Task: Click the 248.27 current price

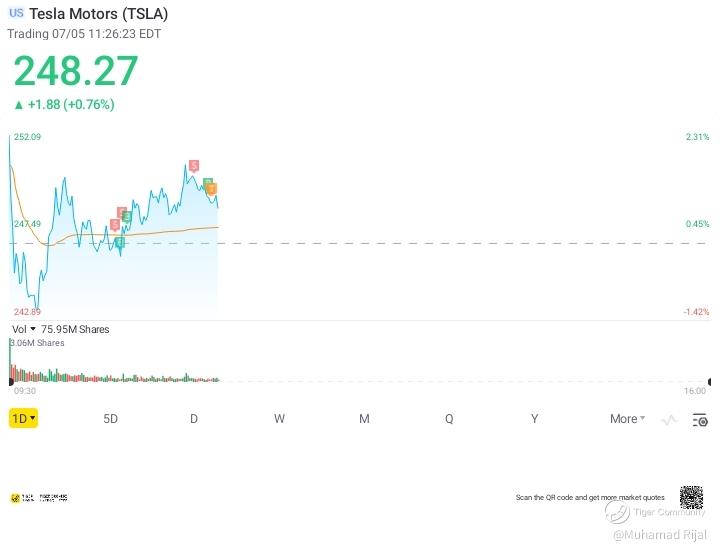Action: coord(76,72)
